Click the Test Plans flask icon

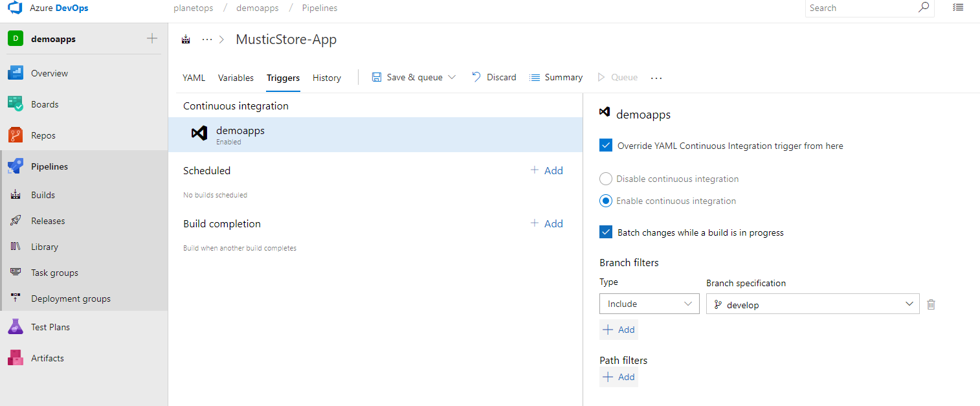16,327
